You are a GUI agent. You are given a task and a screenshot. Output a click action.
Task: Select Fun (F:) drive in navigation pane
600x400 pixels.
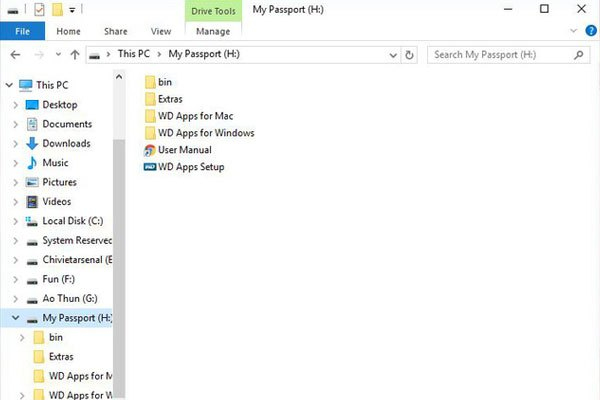tap(59, 279)
